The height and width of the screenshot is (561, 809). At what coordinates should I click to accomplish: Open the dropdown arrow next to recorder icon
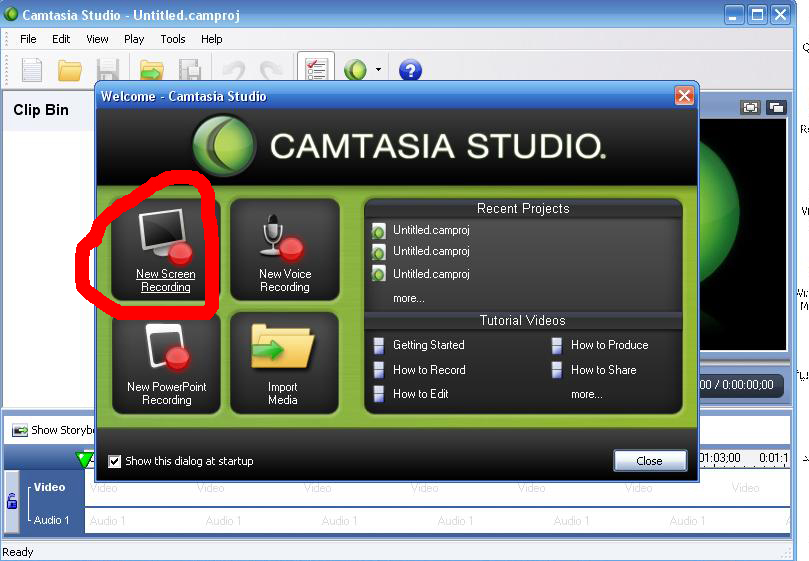(378, 69)
